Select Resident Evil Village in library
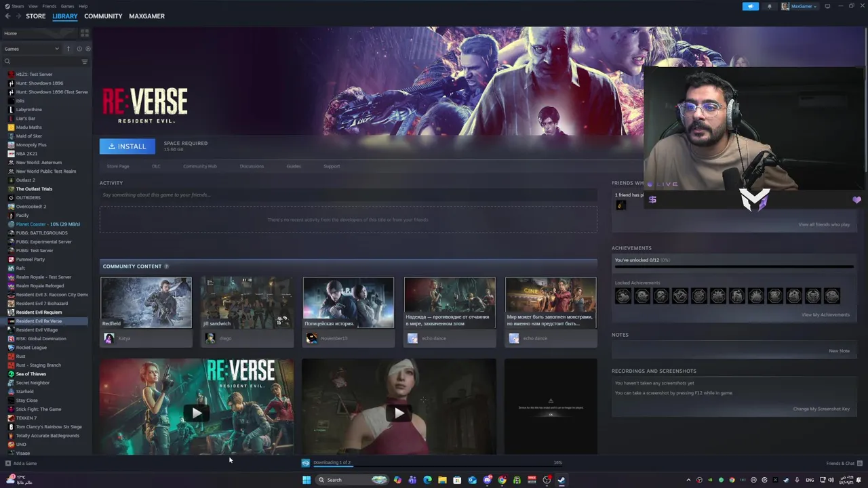This screenshot has height=488, width=868. (37, 330)
